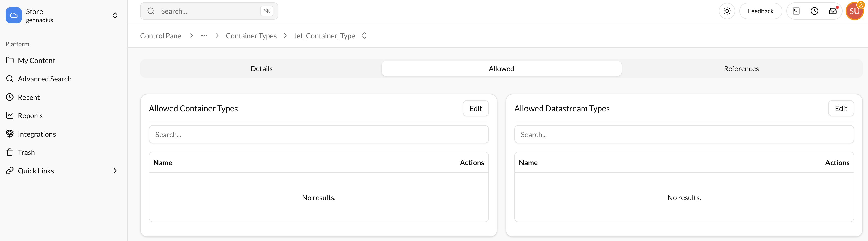868x241 pixels.
Task: Edit the Allowed Container Types list
Action: (476, 108)
